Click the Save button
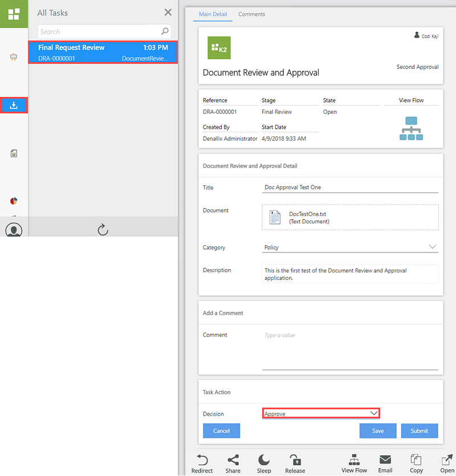 click(x=377, y=431)
